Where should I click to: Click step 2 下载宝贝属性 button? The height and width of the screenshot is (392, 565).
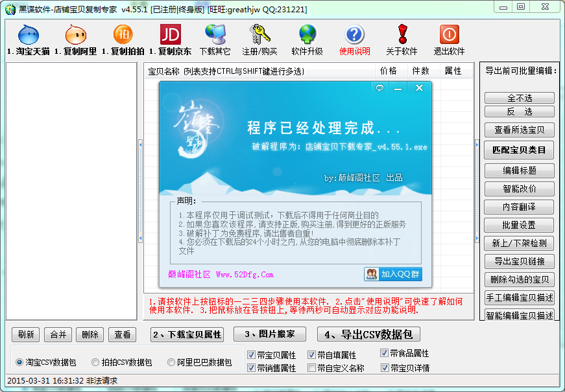click(187, 335)
